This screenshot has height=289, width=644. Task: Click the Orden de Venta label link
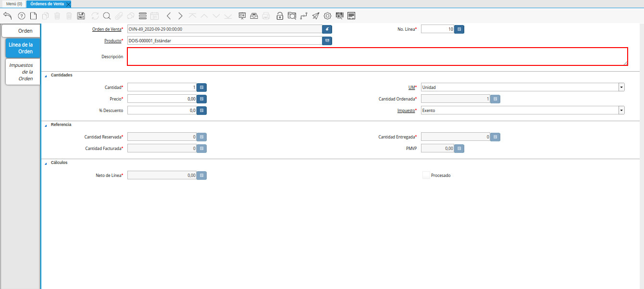pos(107,29)
